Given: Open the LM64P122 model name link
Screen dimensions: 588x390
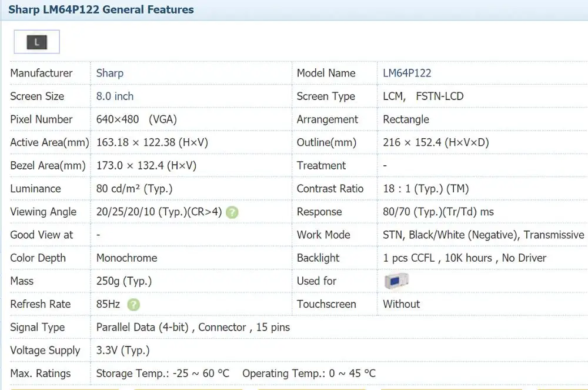Looking at the screenshot, I should (407, 73).
